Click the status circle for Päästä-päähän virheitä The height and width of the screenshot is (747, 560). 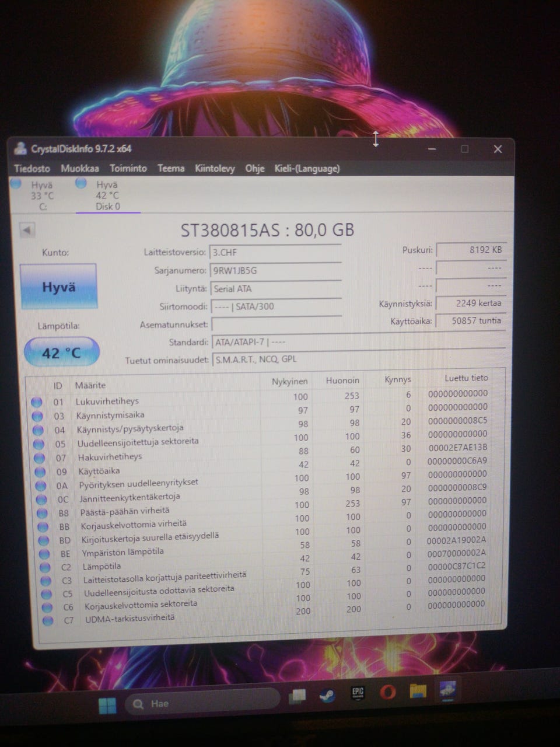click(42, 513)
